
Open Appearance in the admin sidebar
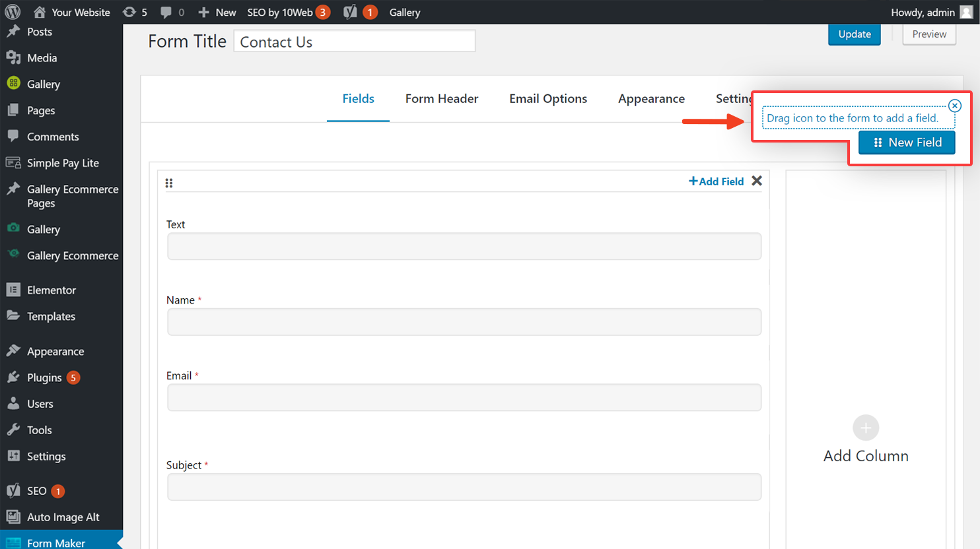[55, 351]
